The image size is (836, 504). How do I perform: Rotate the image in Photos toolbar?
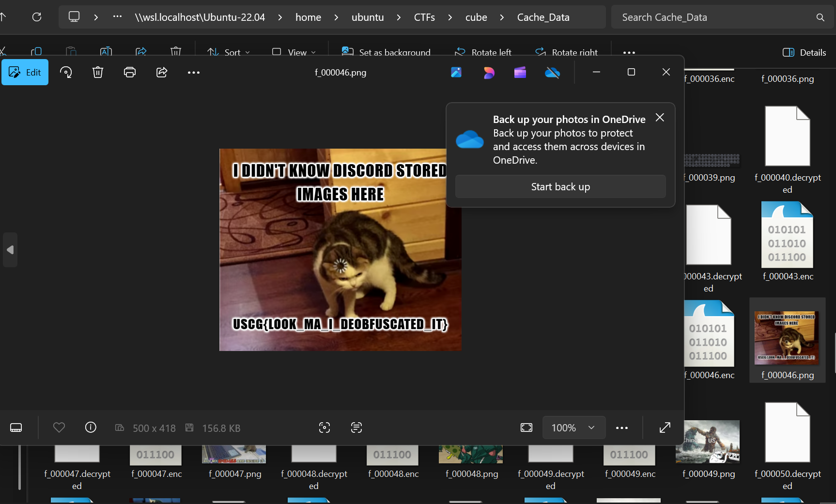[66, 72]
